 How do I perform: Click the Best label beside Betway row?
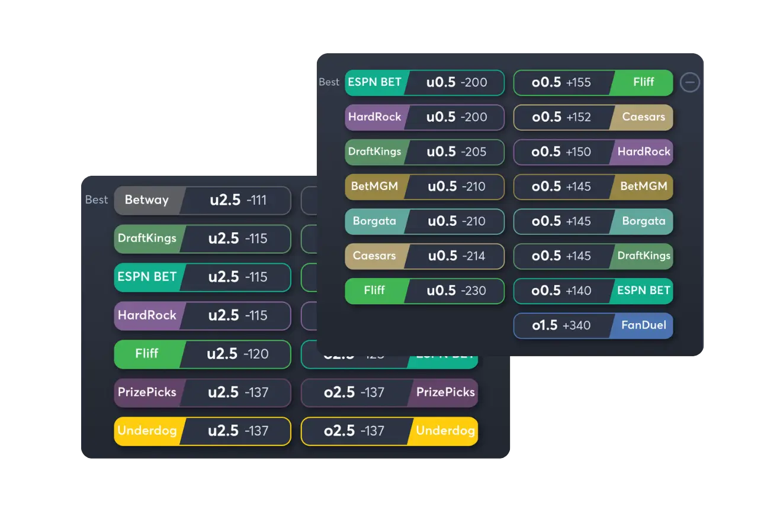97,200
